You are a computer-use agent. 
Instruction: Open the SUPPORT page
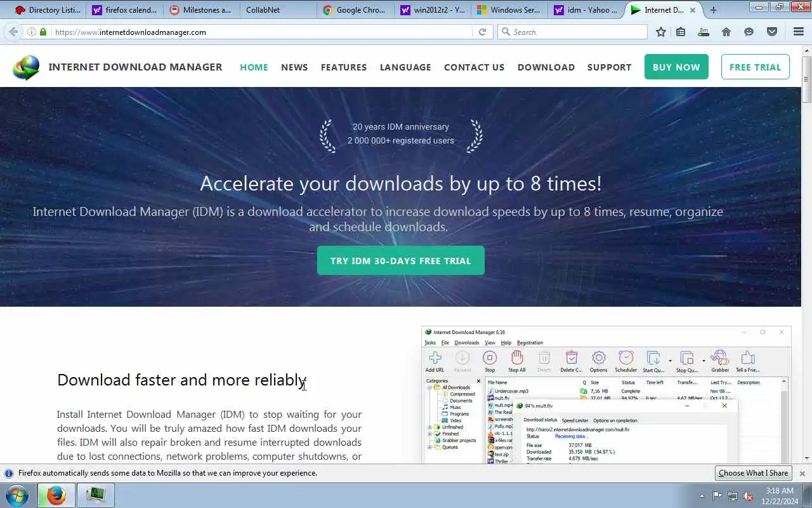610,67
